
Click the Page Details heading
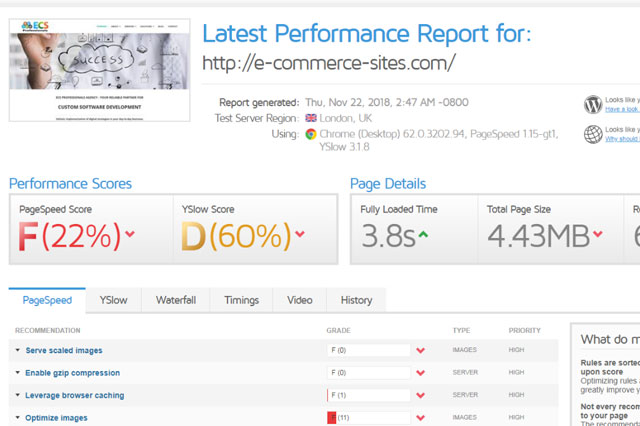click(x=388, y=184)
